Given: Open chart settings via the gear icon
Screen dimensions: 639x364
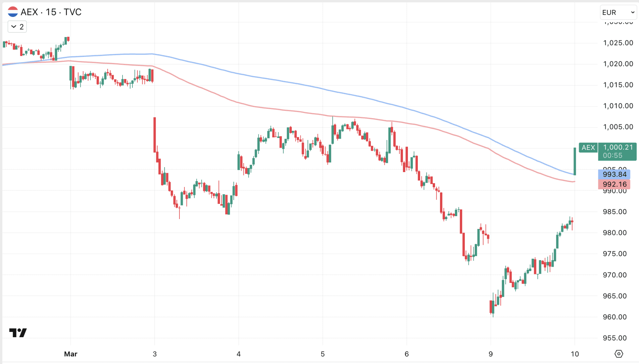Looking at the screenshot, I should pyautogui.click(x=618, y=354).
